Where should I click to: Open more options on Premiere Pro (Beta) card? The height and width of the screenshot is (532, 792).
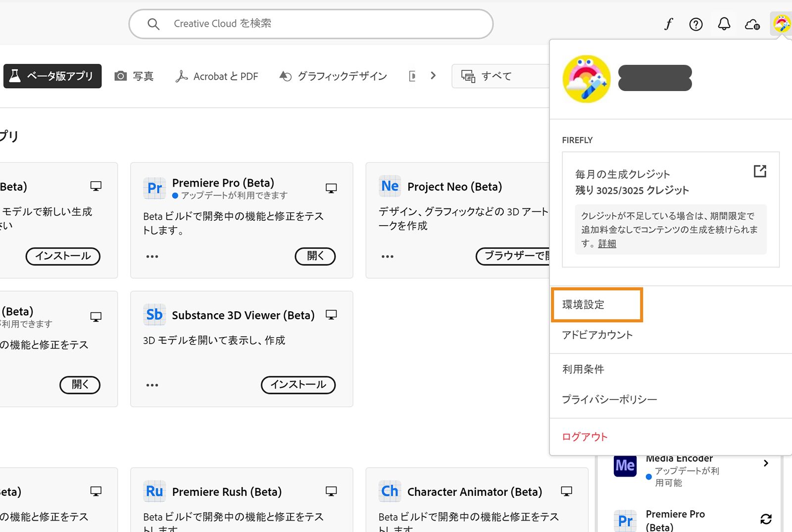point(152,256)
